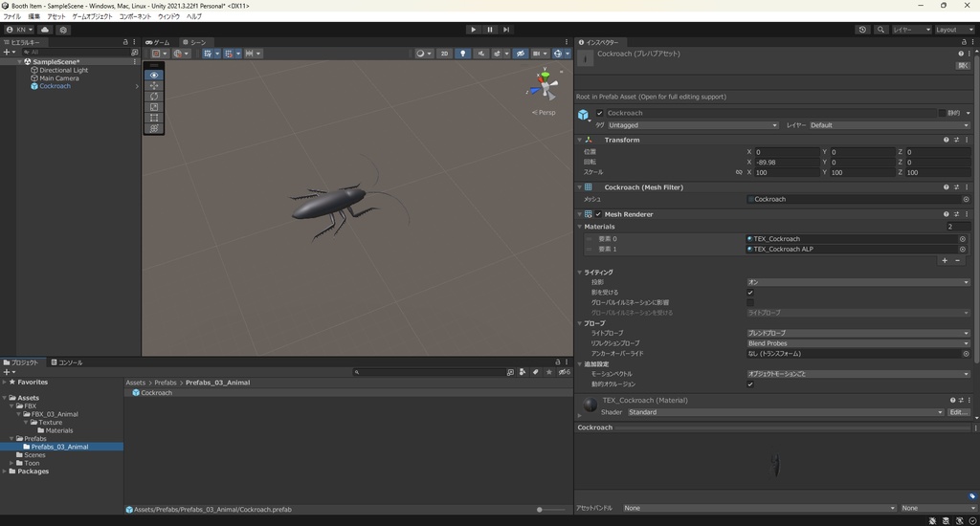The width and height of the screenshot is (980, 526).
Task: Click the scene orientation gizmo
Action: pyautogui.click(x=545, y=86)
